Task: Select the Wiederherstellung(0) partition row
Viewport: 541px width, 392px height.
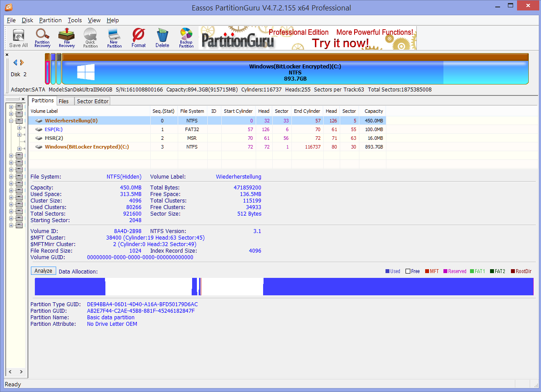Action: tap(207, 121)
